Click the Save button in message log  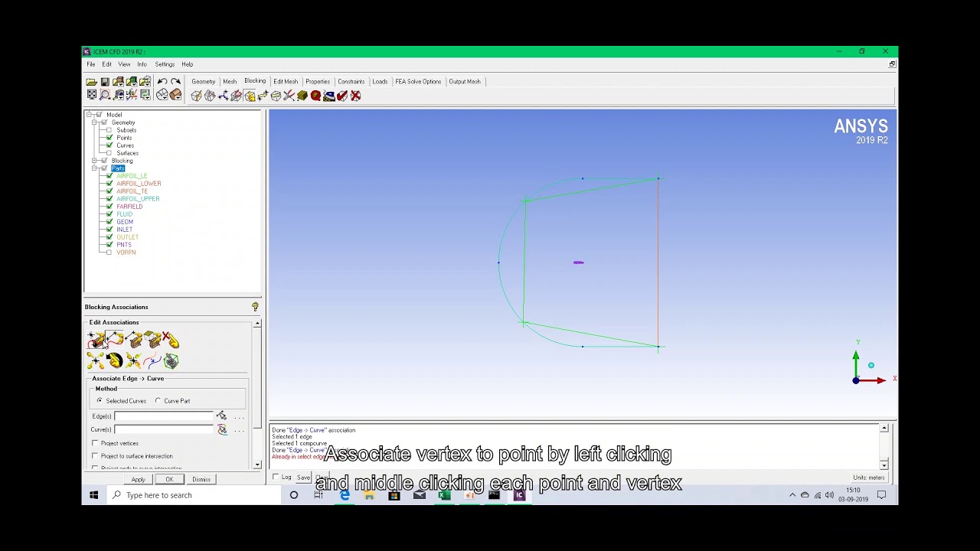click(304, 478)
